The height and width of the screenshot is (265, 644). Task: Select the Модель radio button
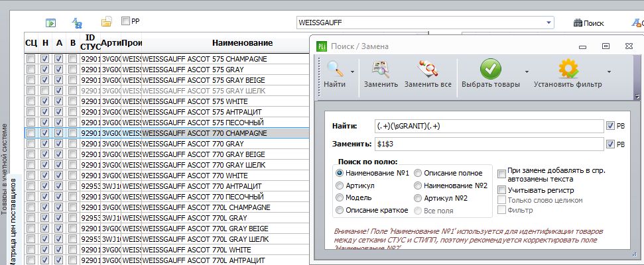[x=340, y=197]
